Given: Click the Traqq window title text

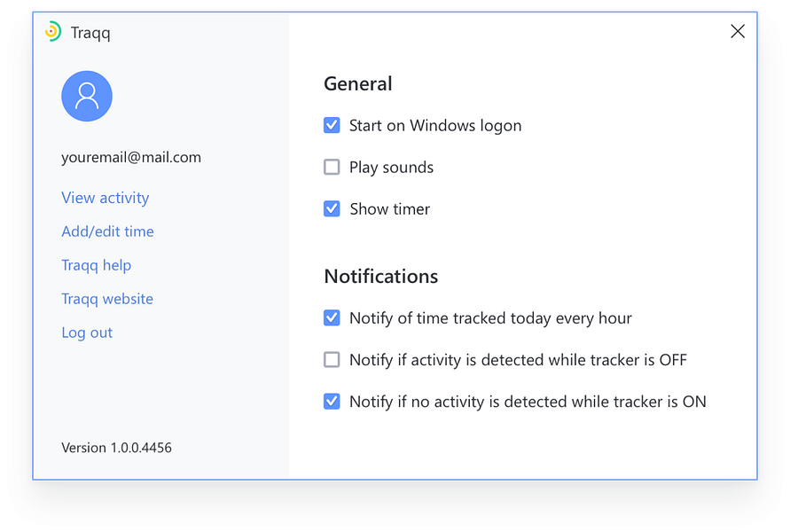Looking at the screenshot, I should coord(90,33).
